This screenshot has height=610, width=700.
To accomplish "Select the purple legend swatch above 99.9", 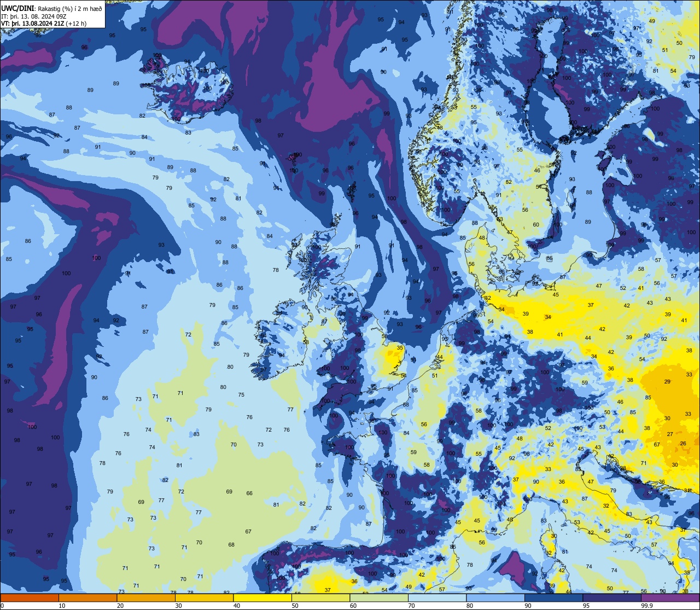I will pyautogui.click(x=670, y=597).
